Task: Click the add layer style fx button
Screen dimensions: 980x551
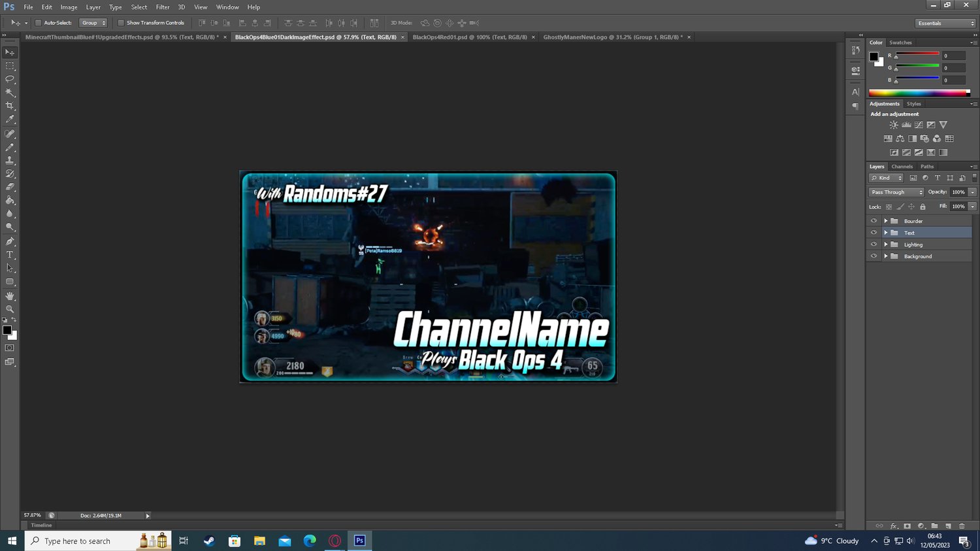Action: click(x=894, y=526)
